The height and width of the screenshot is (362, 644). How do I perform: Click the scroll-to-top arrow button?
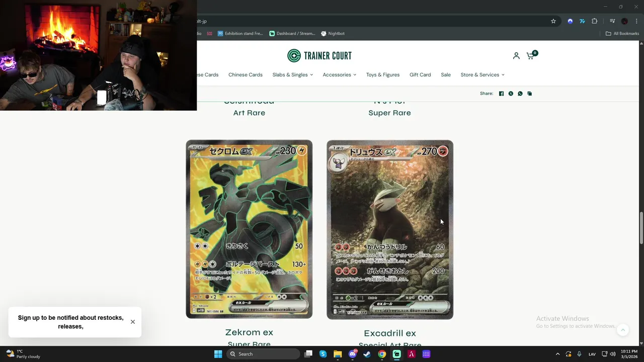(623, 330)
